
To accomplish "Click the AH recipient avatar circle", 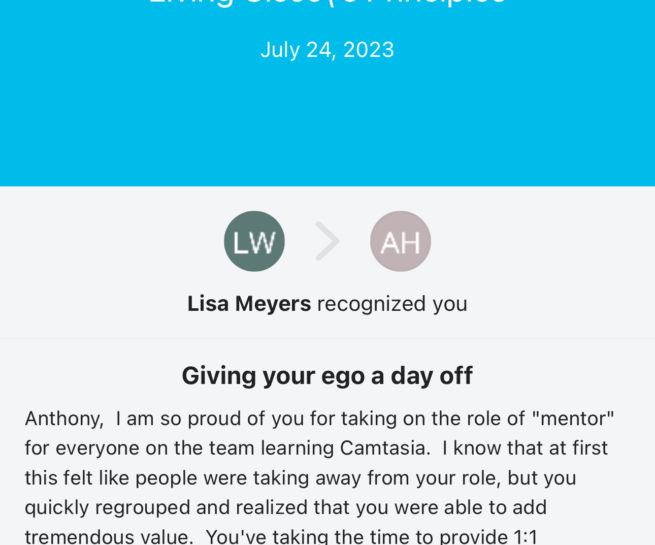I will (400, 241).
